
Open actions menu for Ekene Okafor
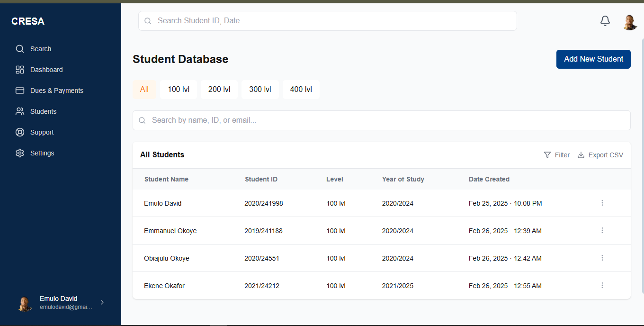[602, 285]
